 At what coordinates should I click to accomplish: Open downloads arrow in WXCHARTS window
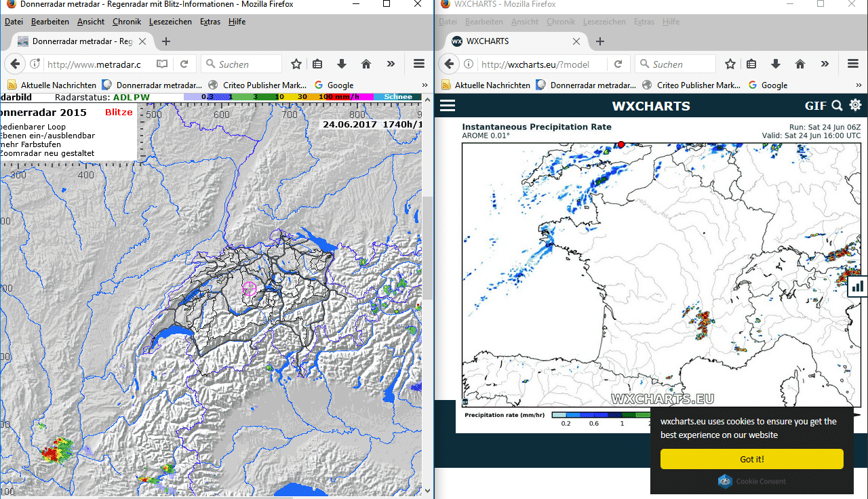(x=776, y=64)
